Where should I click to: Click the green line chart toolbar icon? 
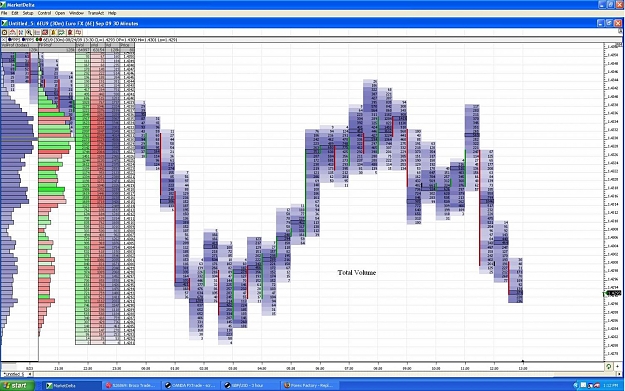click(61, 32)
